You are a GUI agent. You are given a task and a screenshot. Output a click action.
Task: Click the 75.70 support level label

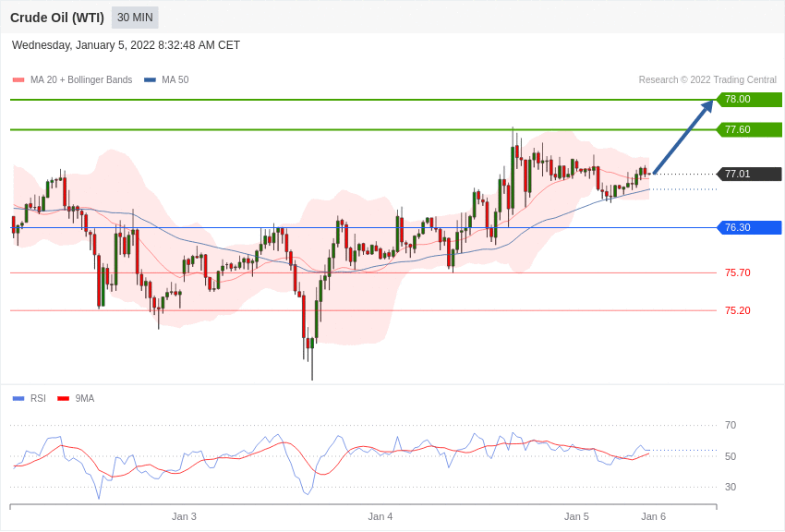point(738,272)
